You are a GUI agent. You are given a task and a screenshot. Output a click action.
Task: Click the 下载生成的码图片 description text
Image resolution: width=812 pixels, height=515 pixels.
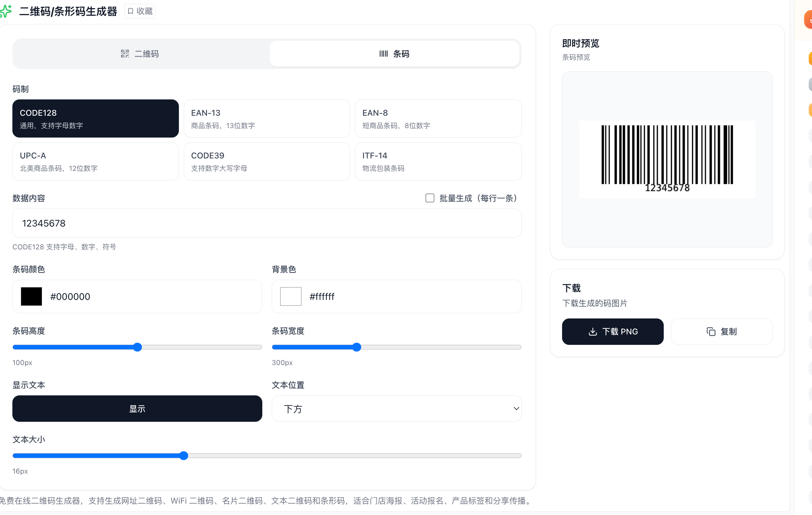pyautogui.click(x=595, y=303)
